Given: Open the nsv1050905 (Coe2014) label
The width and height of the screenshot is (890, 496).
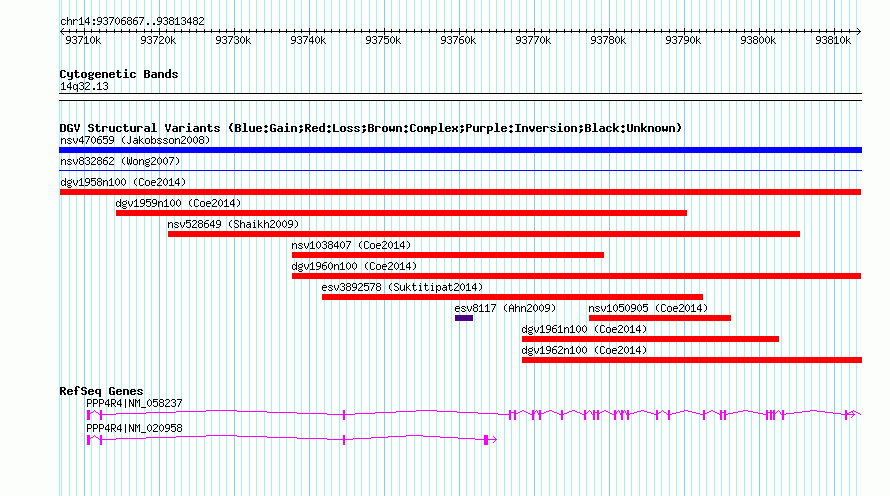Looking at the screenshot, I should [x=648, y=308].
